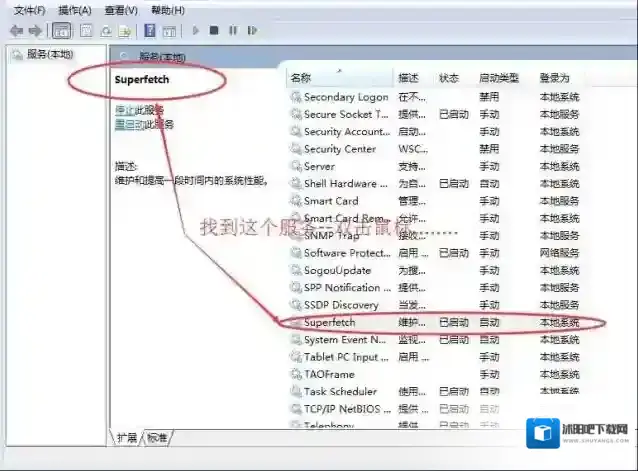The width and height of the screenshot is (638, 471).
Task: Switch to the 标准 tab
Action: click(157, 438)
